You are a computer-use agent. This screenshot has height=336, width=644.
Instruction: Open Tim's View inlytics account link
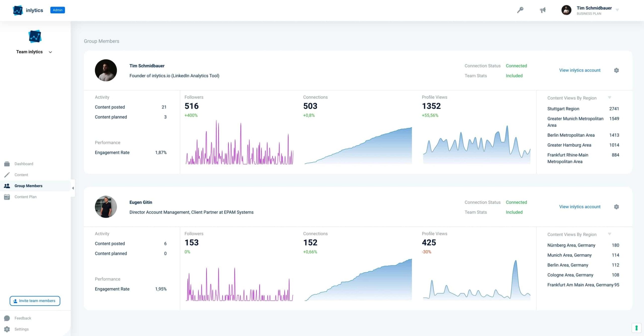(579, 70)
